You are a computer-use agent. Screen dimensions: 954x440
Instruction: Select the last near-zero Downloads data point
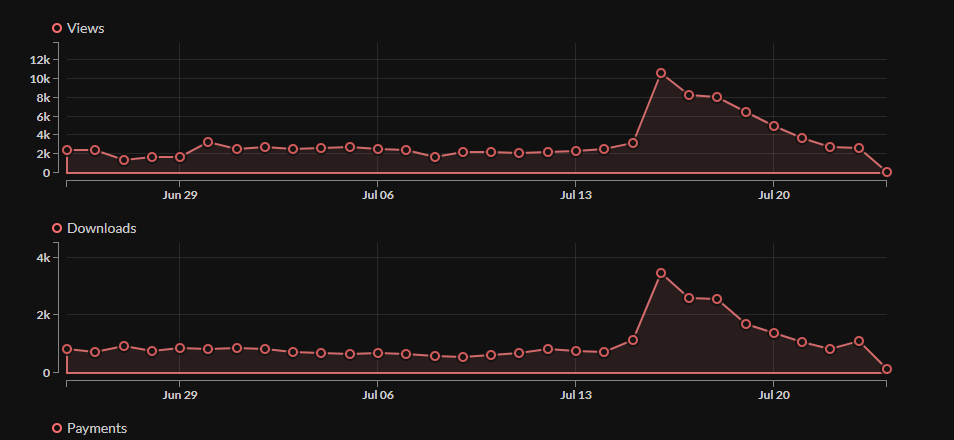pos(886,369)
